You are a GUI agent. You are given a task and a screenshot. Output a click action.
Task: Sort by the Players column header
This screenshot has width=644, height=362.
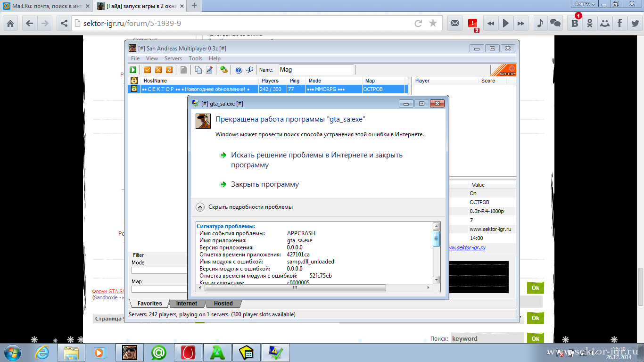[272, 81]
